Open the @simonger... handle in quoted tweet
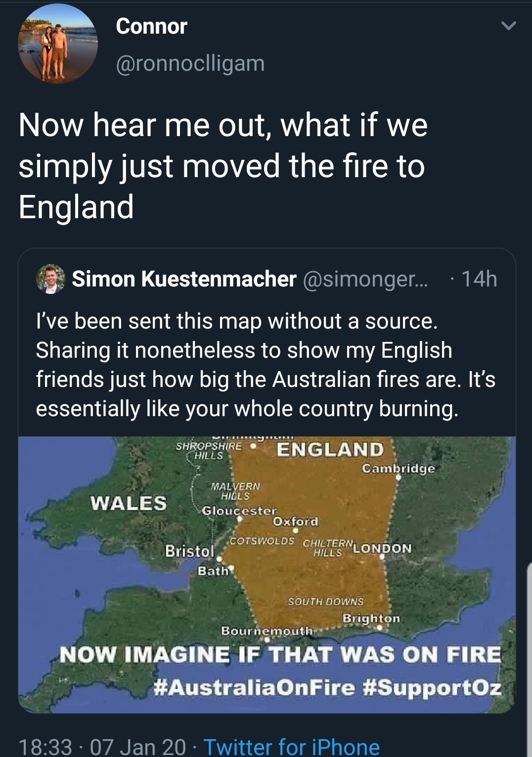The height and width of the screenshot is (757, 532). coord(365,279)
